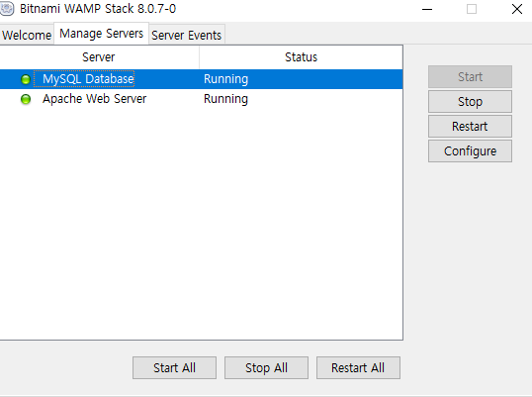Click the Stop All button
The width and height of the screenshot is (532, 397).
(266, 367)
